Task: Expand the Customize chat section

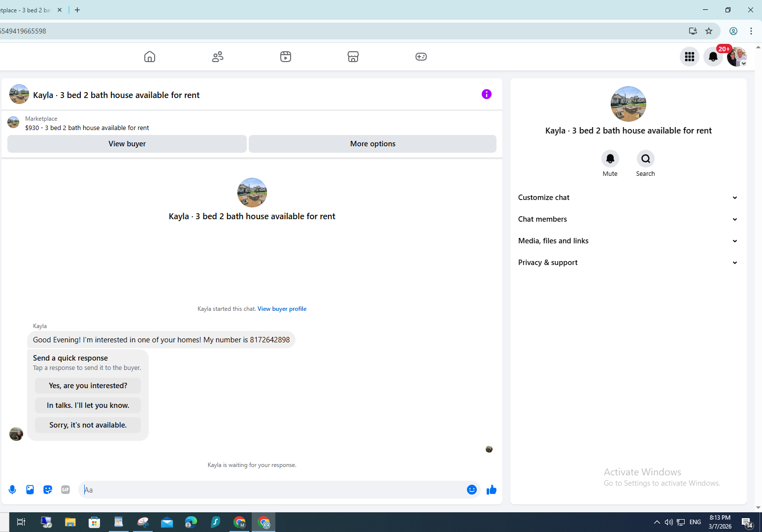Action: [x=628, y=198]
